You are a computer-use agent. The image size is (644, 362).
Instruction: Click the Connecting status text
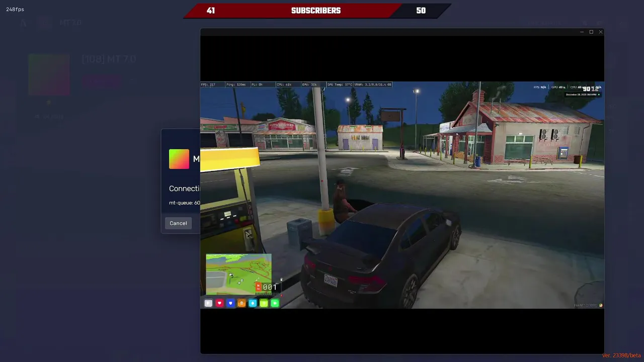(x=184, y=189)
